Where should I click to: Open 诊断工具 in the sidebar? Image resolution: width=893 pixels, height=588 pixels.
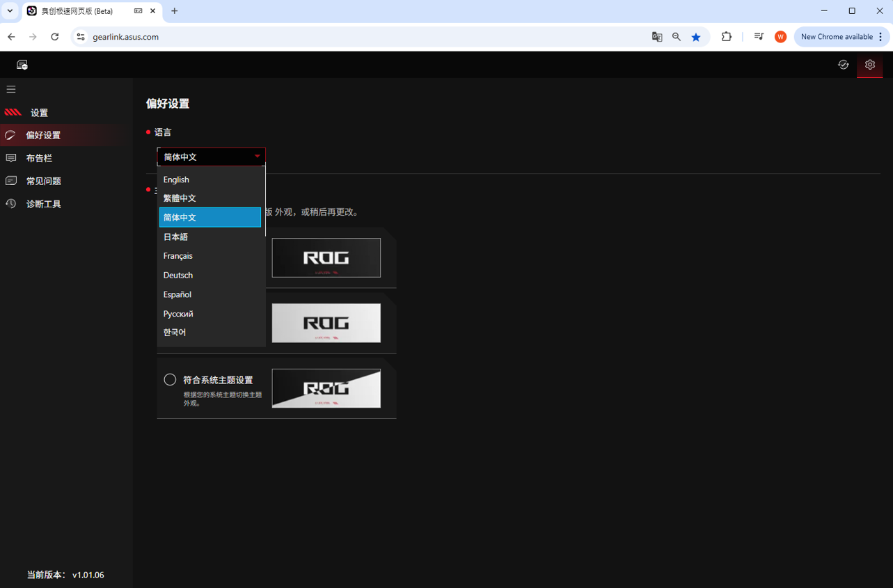(x=66, y=204)
